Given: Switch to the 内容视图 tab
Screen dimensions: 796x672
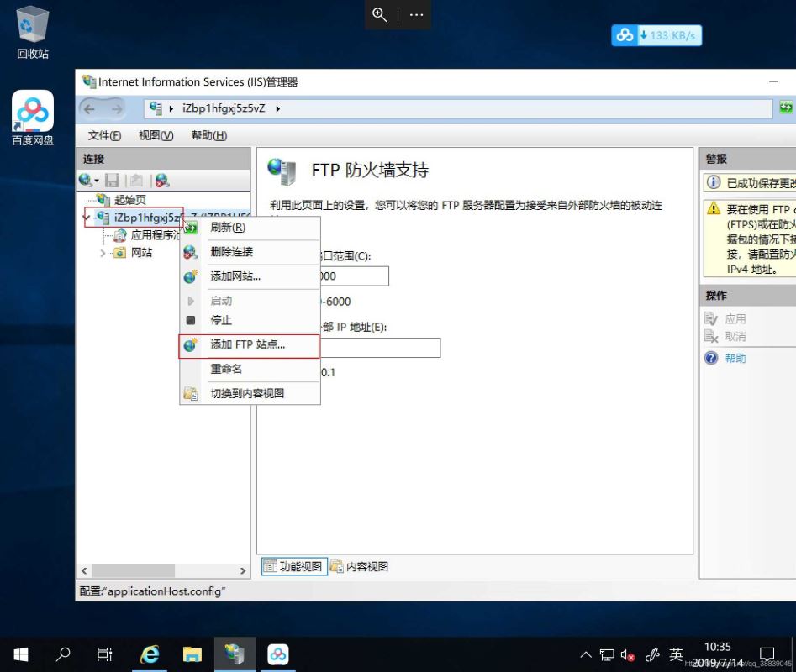Looking at the screenshot, I should [x=360, y=566].
